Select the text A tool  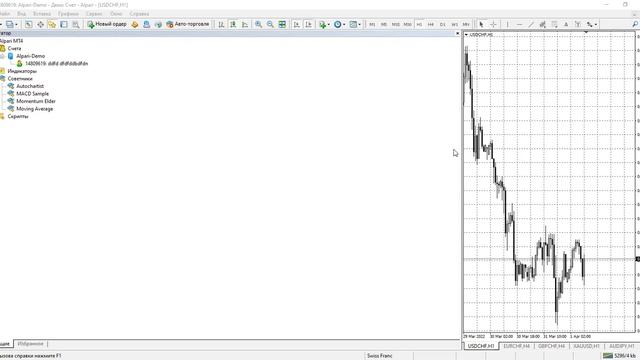pyautogui.click(x=566, y=24)
